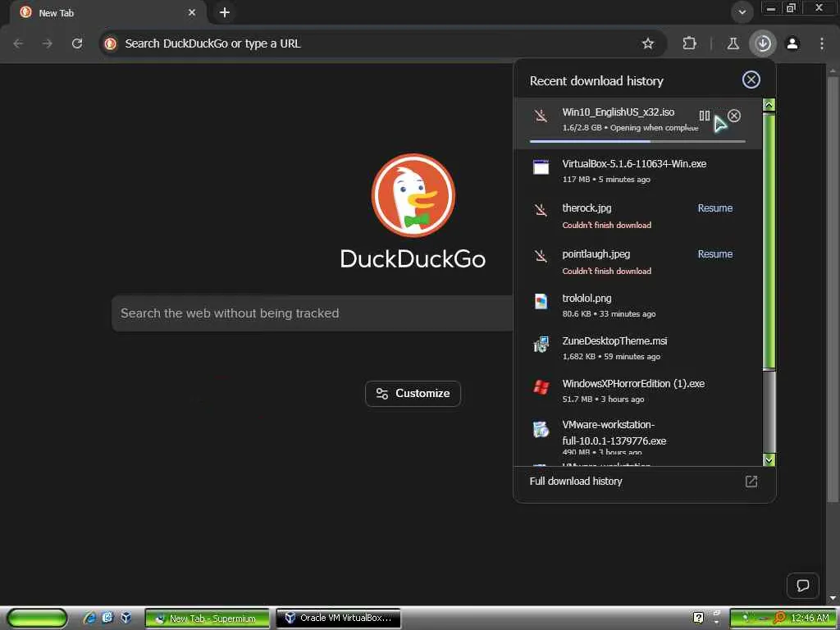This screenshot has width=840, height=630.
Task: Click the green Start button
Action: pyautogui.click(x=37, y=619)
